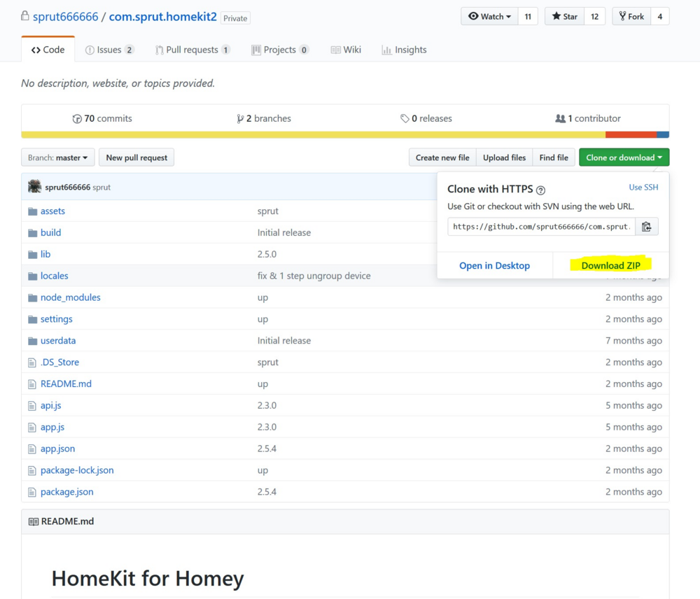Click the file icon beside .DS_Store
This screenshot has width=700, height=599.
pyautogui.click(x=31, y=362)
